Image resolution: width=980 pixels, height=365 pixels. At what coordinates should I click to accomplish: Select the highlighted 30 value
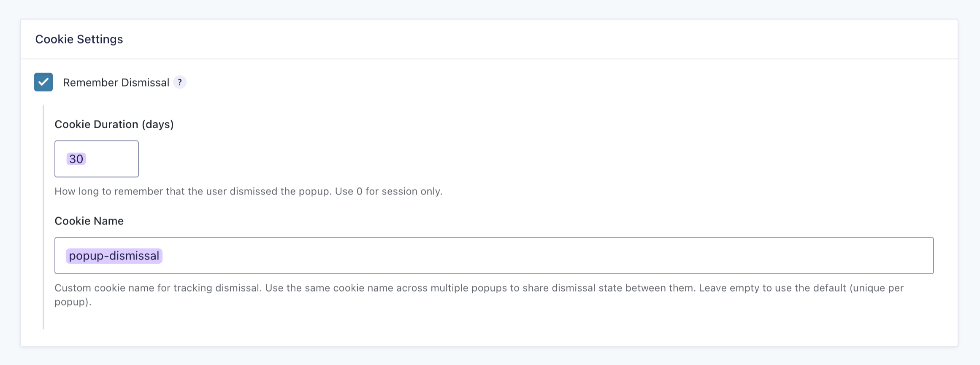coord(76,159)
